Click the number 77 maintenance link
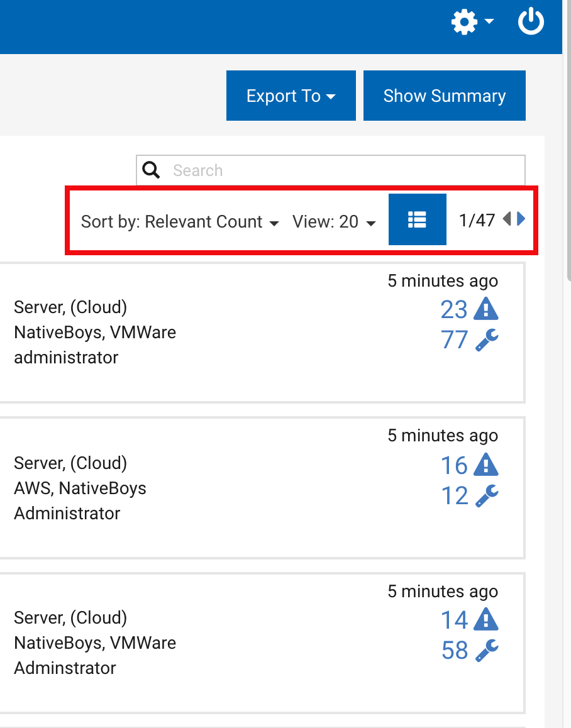The height and width of the screenshot is (728, 571). point(454,339)
